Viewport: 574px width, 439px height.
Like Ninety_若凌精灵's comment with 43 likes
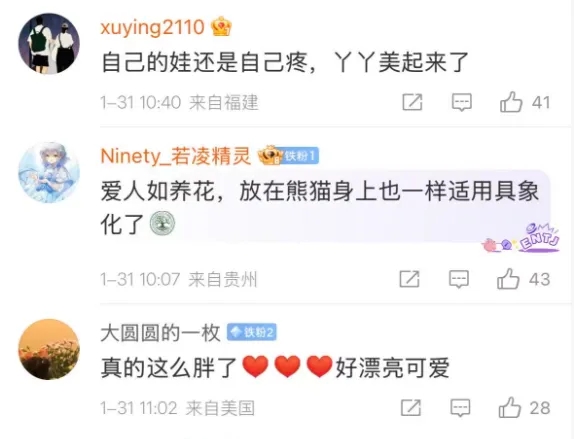[508, 279]
